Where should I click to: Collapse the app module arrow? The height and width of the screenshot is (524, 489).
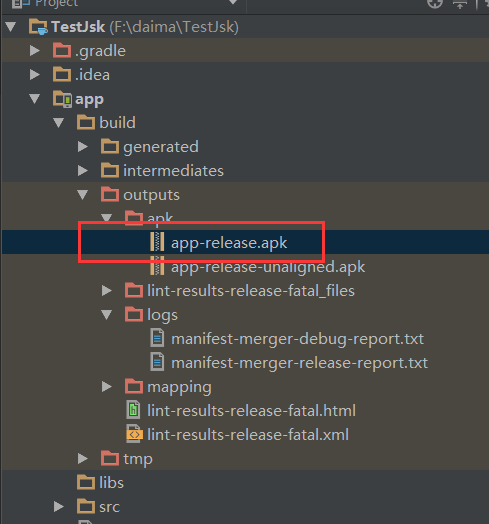35,99
